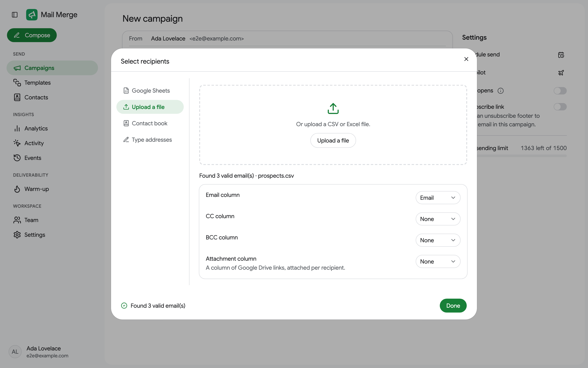Click the AL user avatar

15,352
